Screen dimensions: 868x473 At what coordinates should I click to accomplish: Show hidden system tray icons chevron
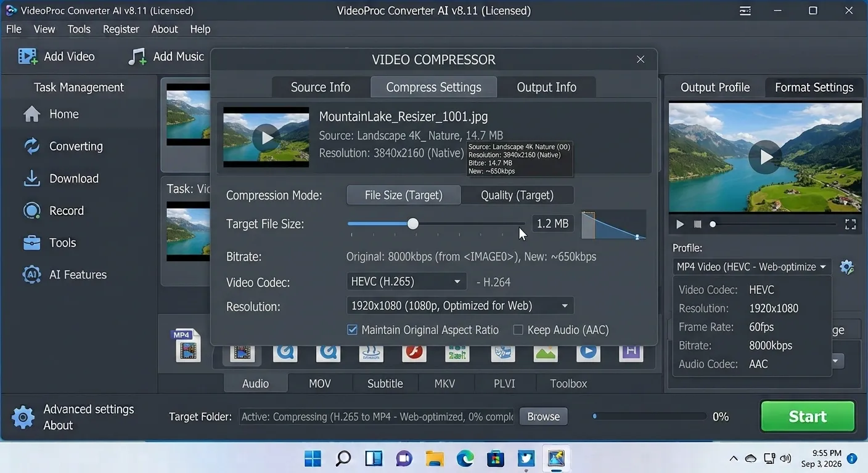[x=734, y=458]
